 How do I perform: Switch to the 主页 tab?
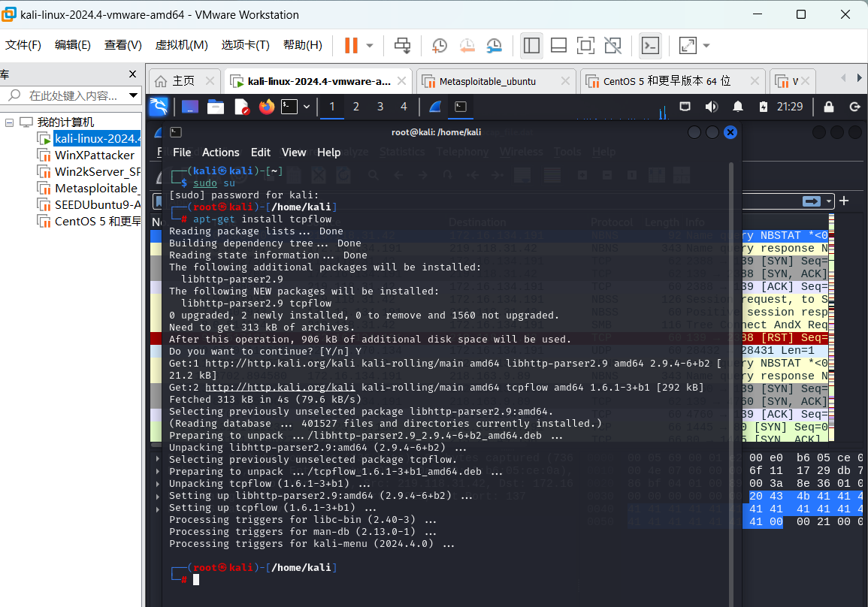coord(183,81)
